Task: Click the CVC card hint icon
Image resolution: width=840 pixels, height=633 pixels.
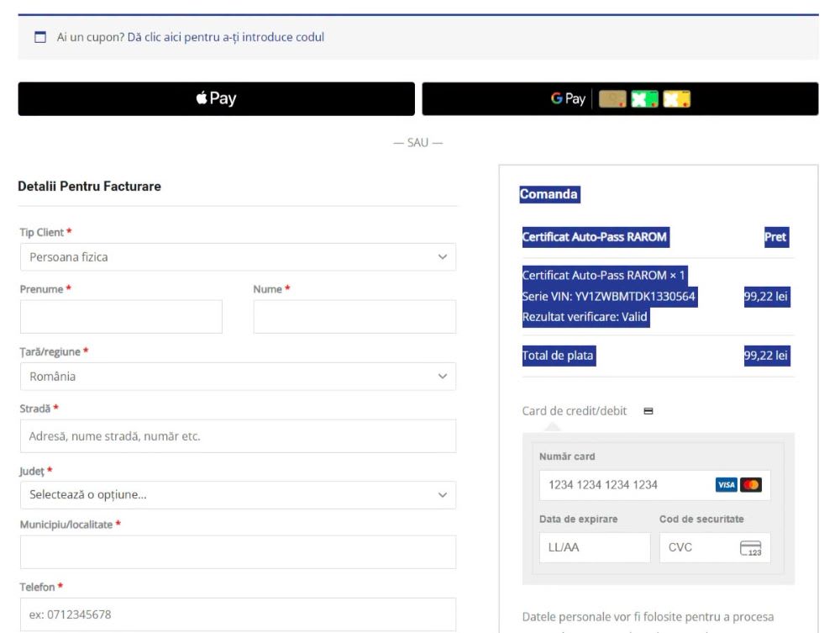Action: [750, 548]
